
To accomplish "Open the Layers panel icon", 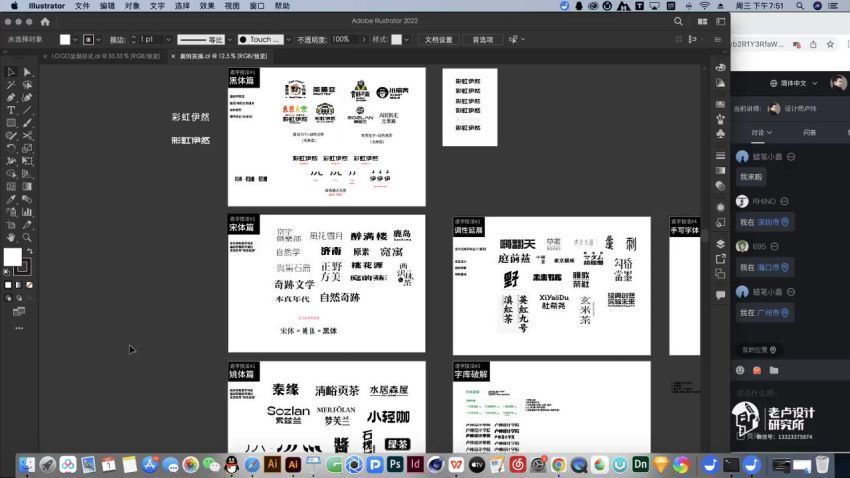I will click(720, 243).
